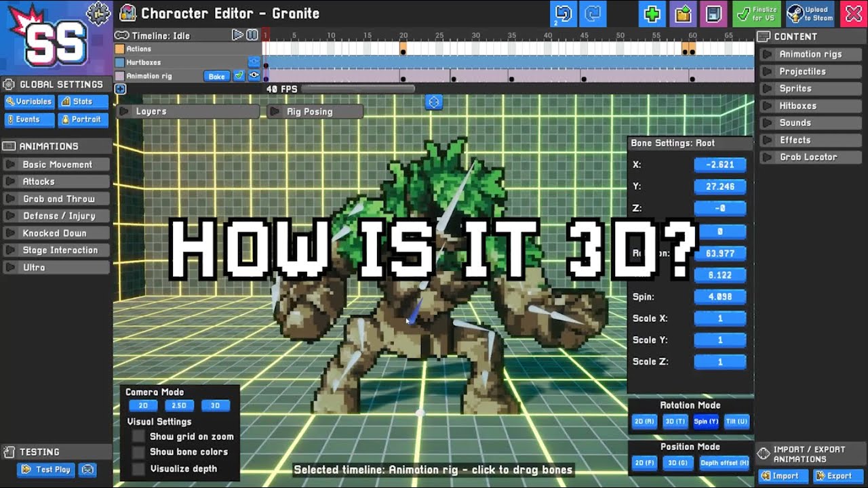
Task: Open Events global settings
Action: click(x=29, y=119)
